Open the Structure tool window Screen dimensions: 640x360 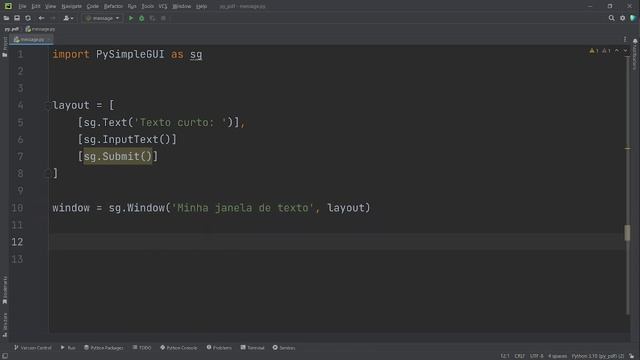coord(5,324)
